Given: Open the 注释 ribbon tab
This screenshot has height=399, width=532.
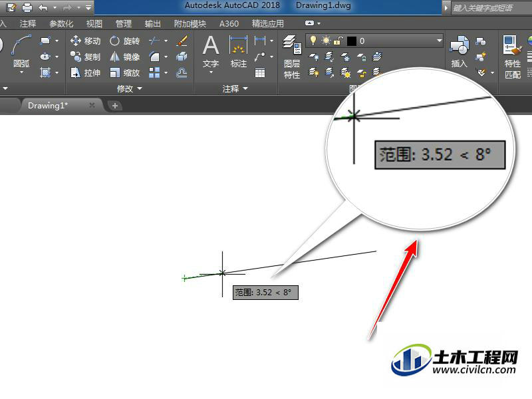Looking at the screenshot, I should (28, 24).
